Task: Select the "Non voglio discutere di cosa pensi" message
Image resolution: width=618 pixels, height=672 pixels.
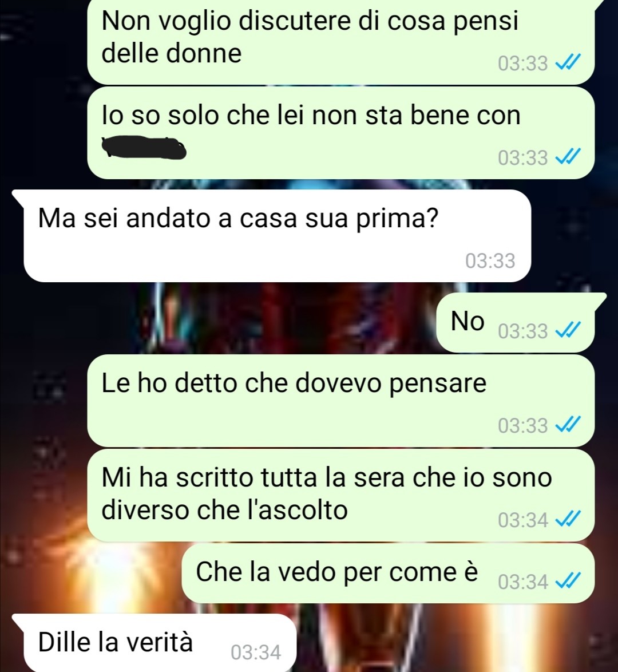Action: click(x=340, y=42)
